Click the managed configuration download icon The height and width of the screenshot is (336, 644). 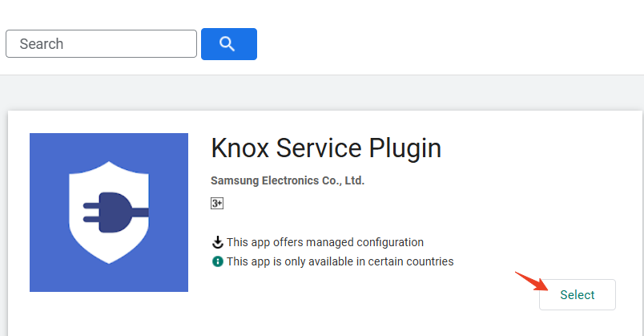tap(217, 242)
